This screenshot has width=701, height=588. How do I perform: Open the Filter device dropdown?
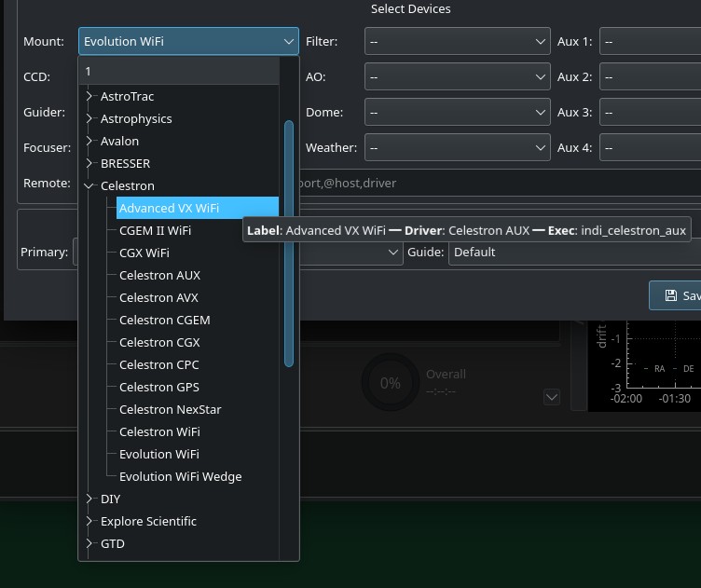pos(458,41)
